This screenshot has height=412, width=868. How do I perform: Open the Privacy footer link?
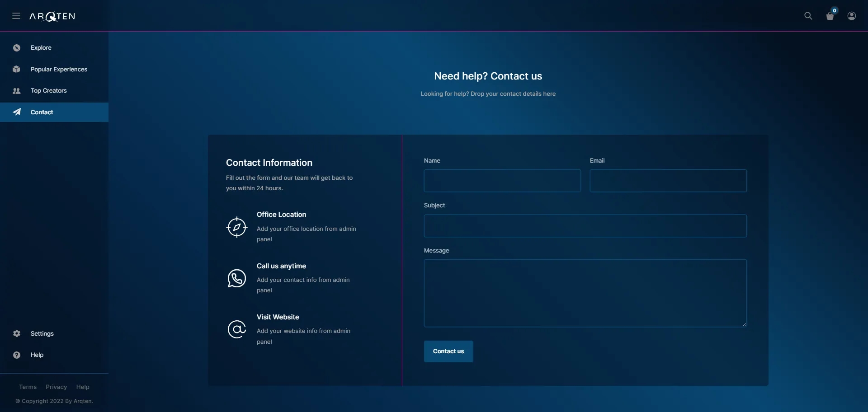point(57,387)
